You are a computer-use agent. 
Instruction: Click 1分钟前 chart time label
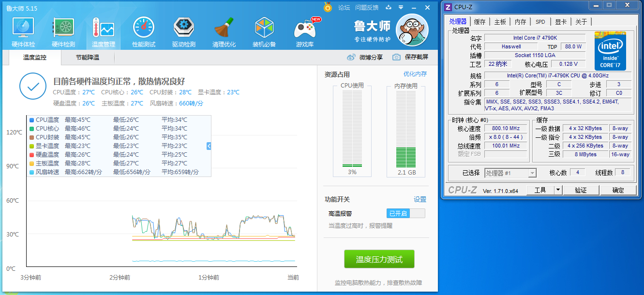click(x=209, y=277)
